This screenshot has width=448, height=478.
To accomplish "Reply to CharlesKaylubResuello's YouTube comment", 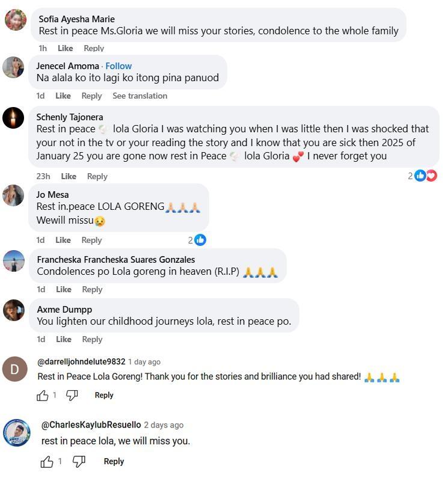I will click(114, 461).
